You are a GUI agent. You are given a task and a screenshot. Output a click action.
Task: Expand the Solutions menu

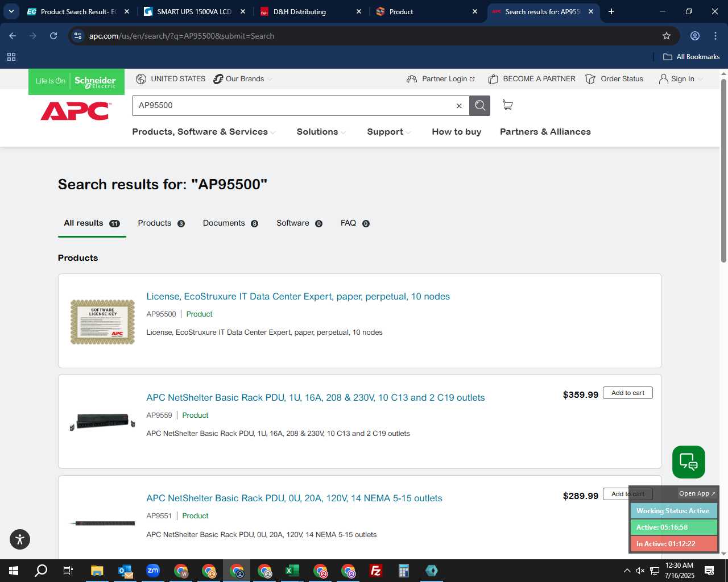coord(321,132)
